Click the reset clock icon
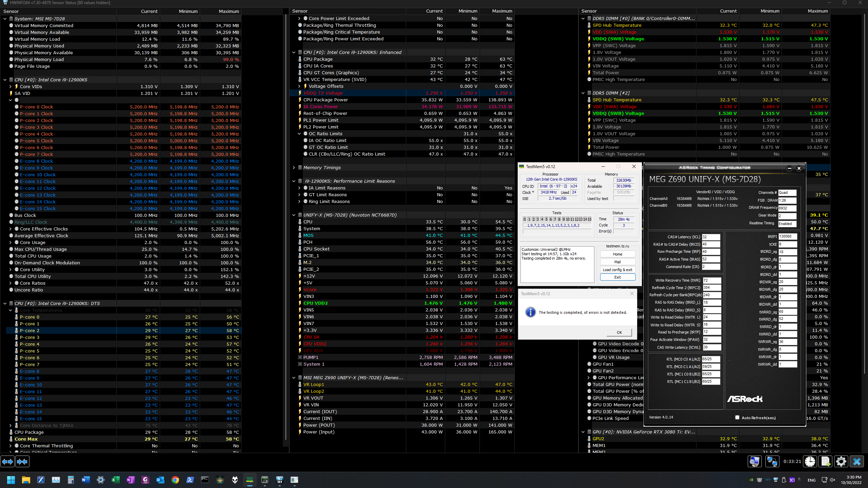The height and width of the screenshot is (488, 868). [x=810, y=462]
